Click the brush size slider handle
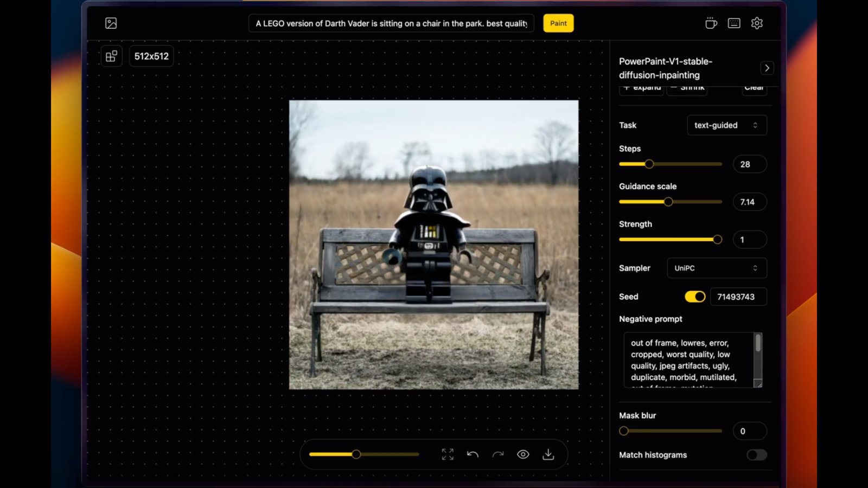This screenshot has height=488, width=868. click(x=356, y=454)
